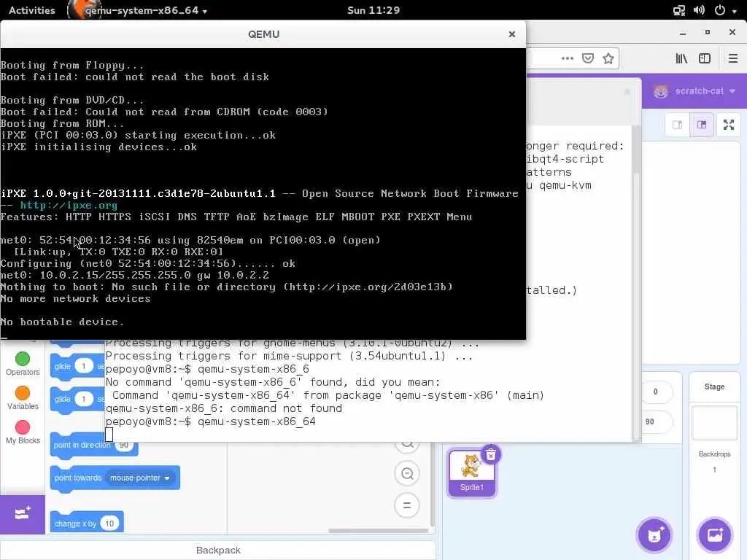Click the Choose a Sprite button
747x560 pixels.
654,534
